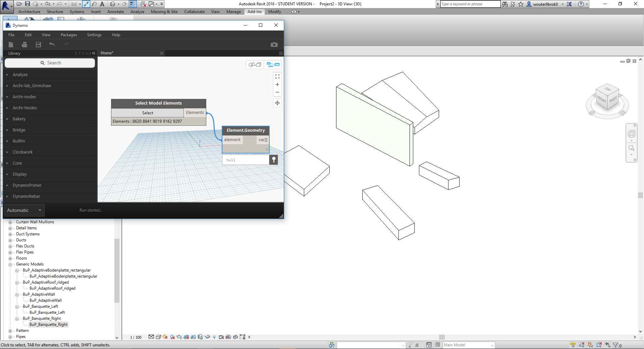This screenshot has height=349, width=644.
Task: Click the Revit ViewCube
Action: 607,97
